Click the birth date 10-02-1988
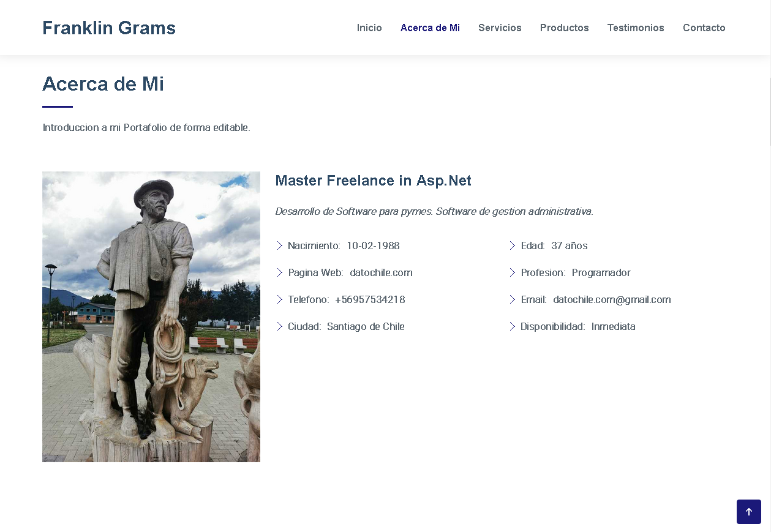Image resolution: width=771 pixels, height=532 pixels. tap(373, 245)
